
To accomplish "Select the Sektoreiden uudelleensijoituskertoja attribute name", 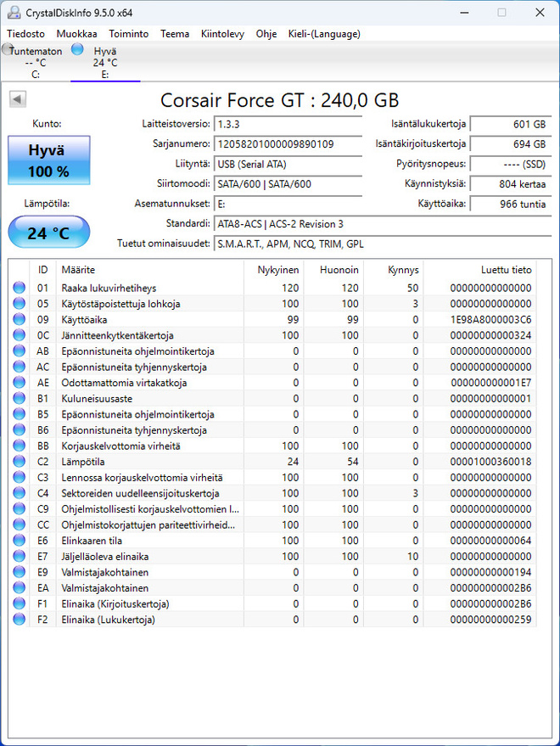I will click(140, 493).
